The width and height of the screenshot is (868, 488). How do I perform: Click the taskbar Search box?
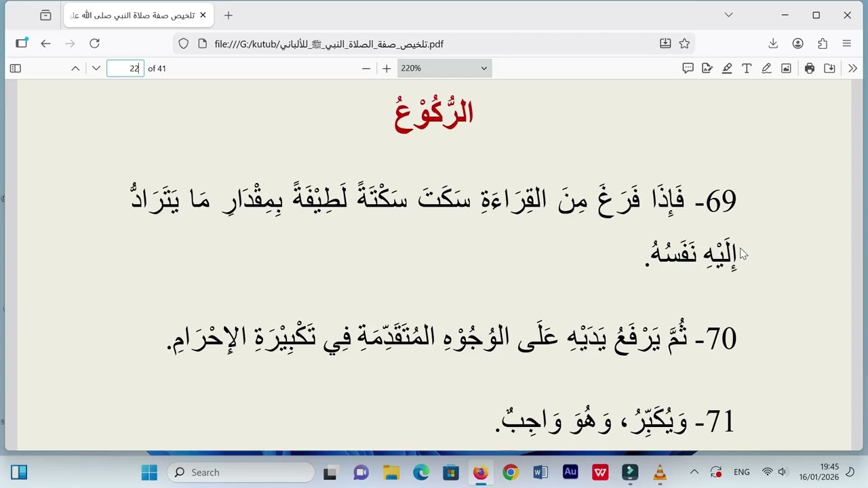241,472
